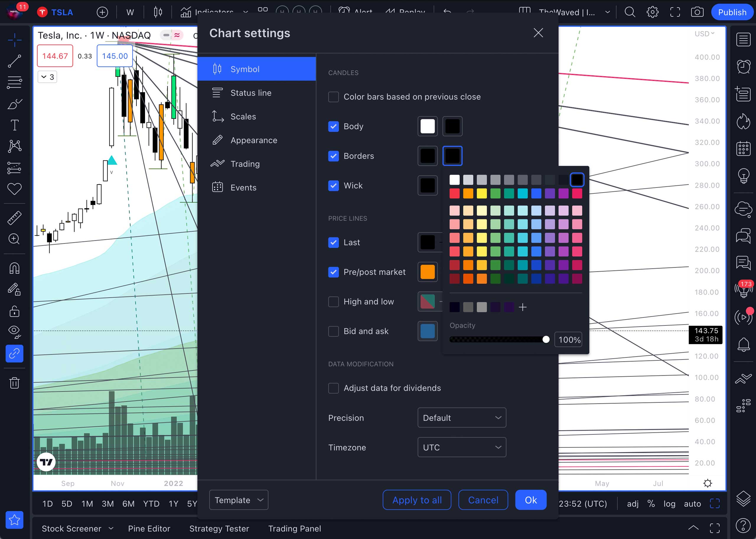Switch to the Scales settings tab

[x=257, y=116]
